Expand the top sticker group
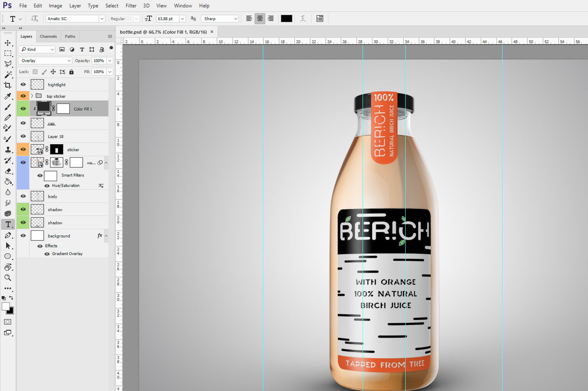Screen dimensions: 588x391 pyautogui.click(x=32, y=96)
